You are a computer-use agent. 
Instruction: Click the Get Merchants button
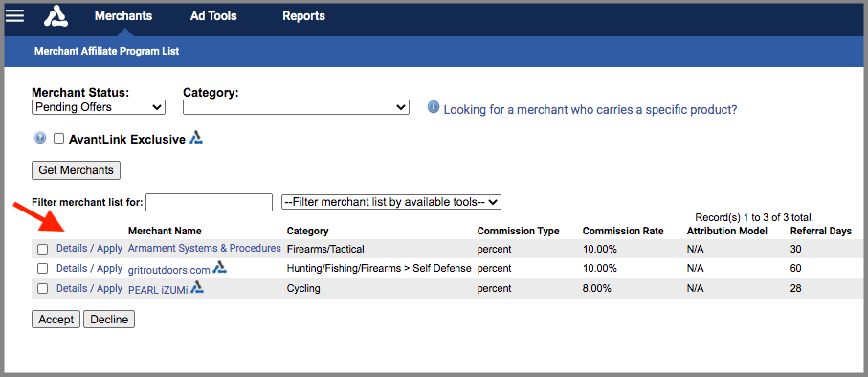pos(76,170)
